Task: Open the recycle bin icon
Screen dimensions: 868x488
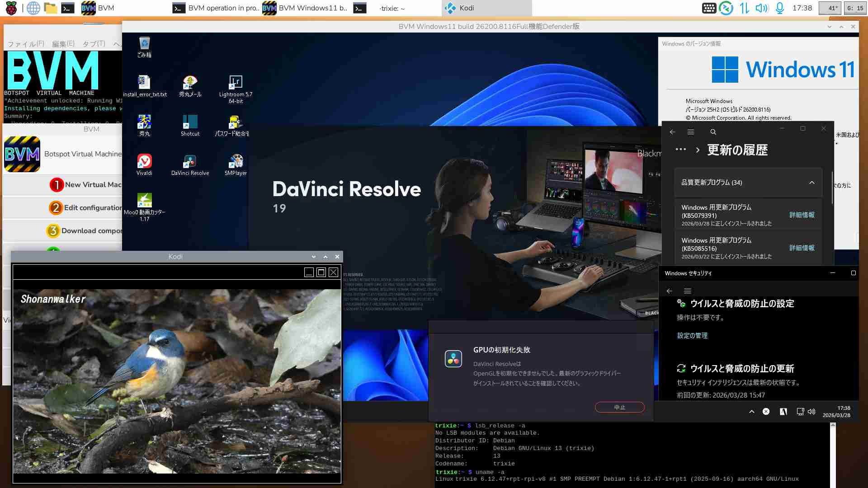Action: [144, 44]
